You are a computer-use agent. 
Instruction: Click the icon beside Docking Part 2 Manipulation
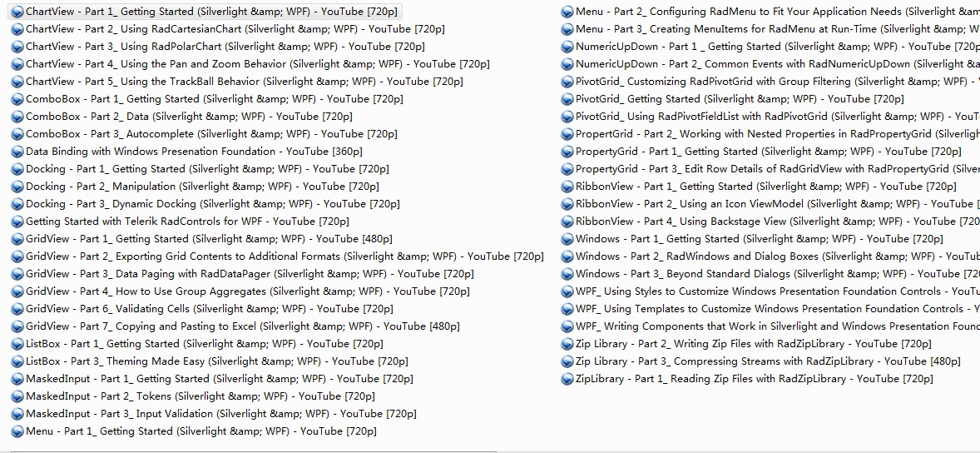coord(17,187)
